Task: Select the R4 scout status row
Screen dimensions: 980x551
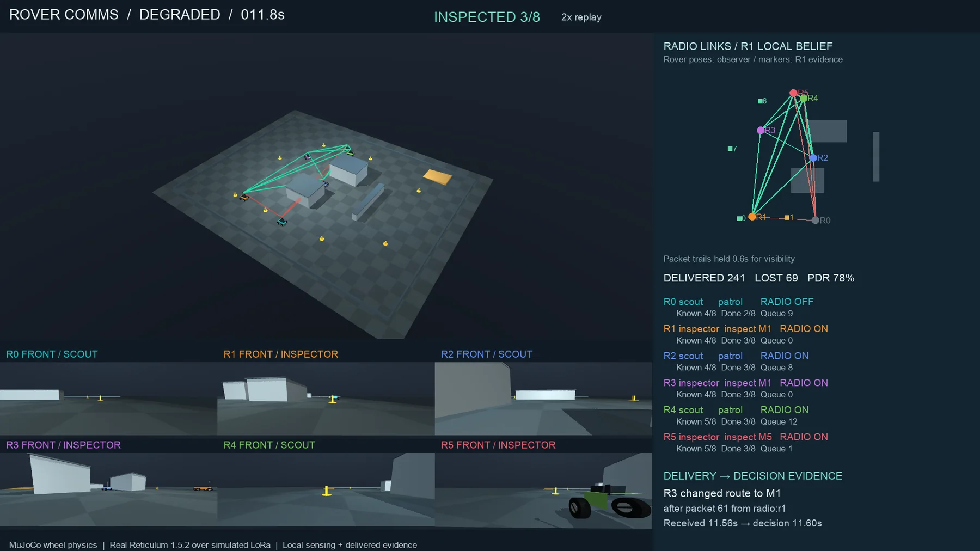Action: tap(736, 410)
